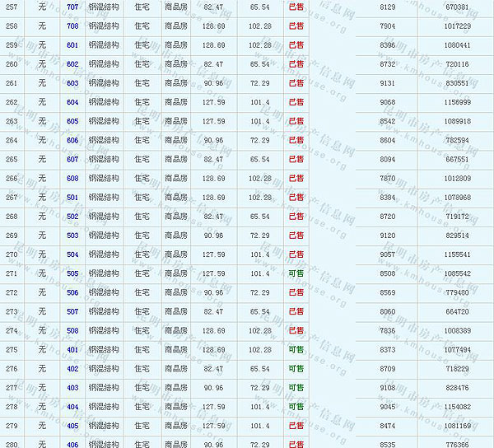
Task: Click unit price cell 9131
Action: click(388, 83)
